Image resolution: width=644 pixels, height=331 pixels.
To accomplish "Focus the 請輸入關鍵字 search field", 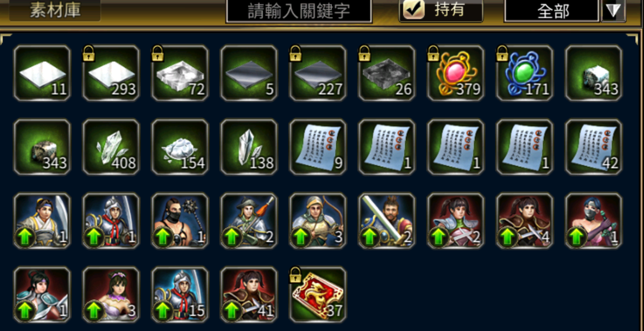I will click(299, 11).
